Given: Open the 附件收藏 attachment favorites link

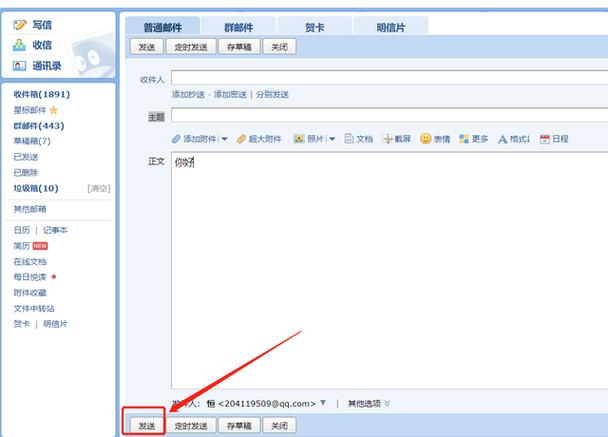Looking at the screenshot, I should click(x=30, y=292).
